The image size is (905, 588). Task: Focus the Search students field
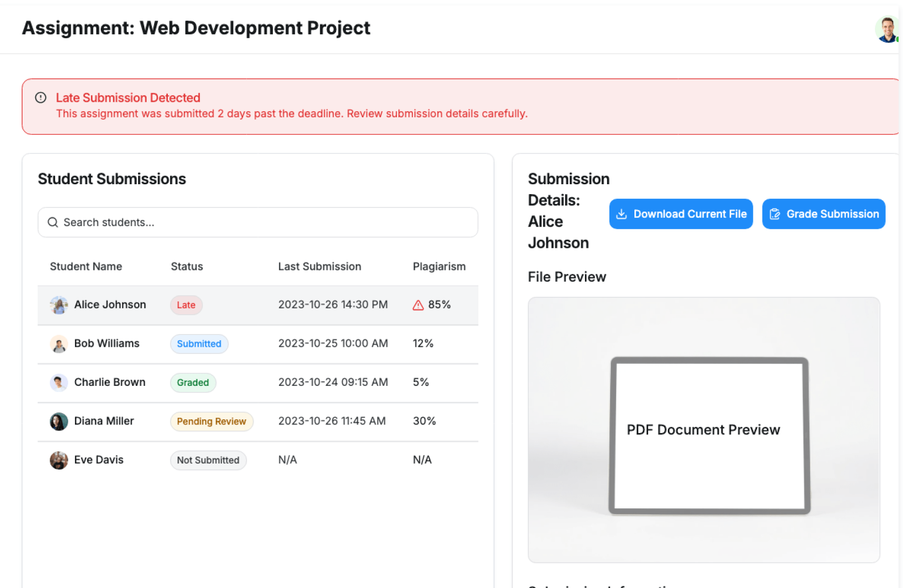point(264,222)
